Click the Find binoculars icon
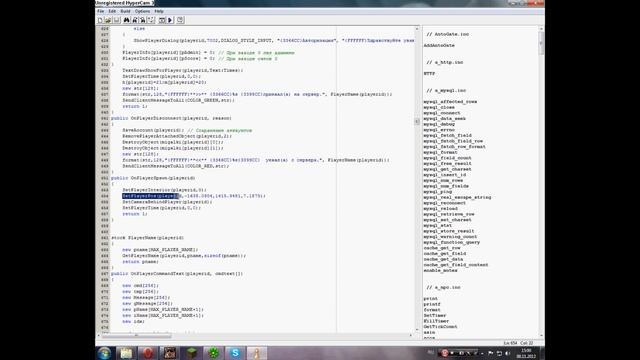This screenshot has height=360, width=640. [x=127, y=20]
